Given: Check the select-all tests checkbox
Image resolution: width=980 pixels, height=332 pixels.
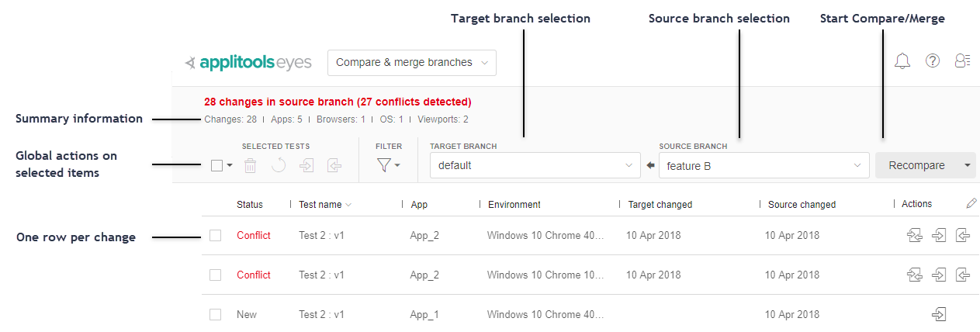Looking at the screenshot, I should 217,165.
